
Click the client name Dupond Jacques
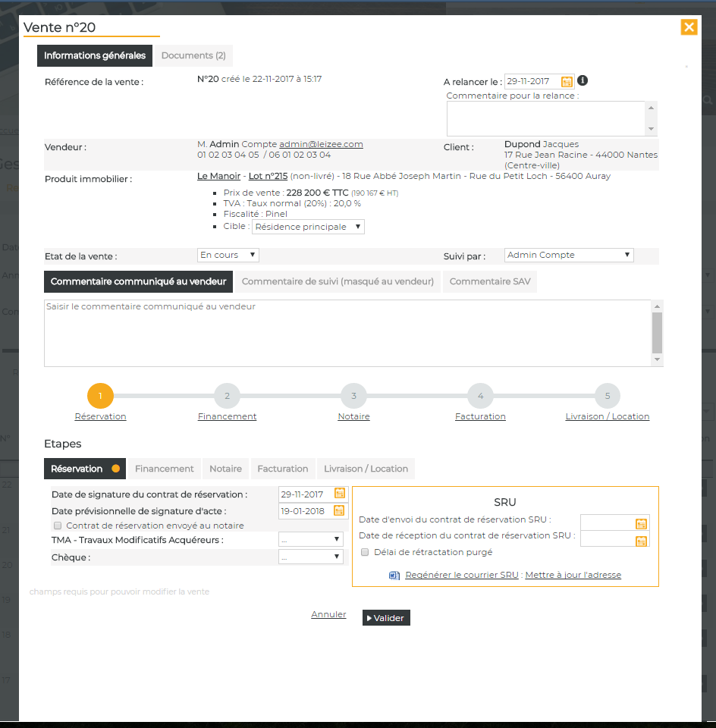[542, 144]
